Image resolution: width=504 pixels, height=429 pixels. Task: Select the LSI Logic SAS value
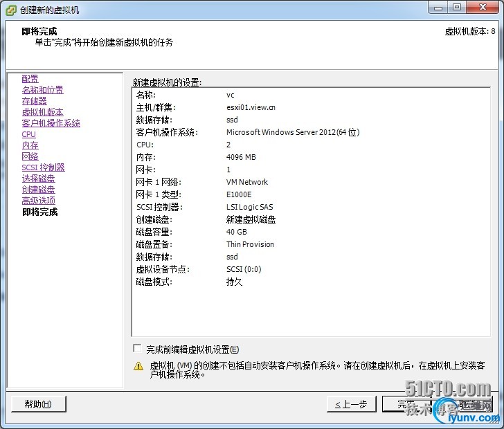tap(250, 207)
